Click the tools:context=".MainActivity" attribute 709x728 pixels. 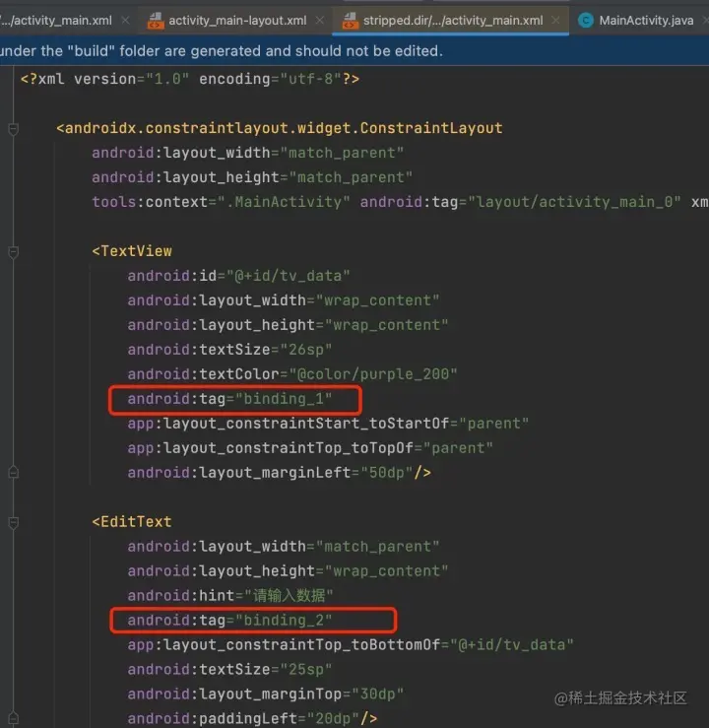(x=221, y=202)
